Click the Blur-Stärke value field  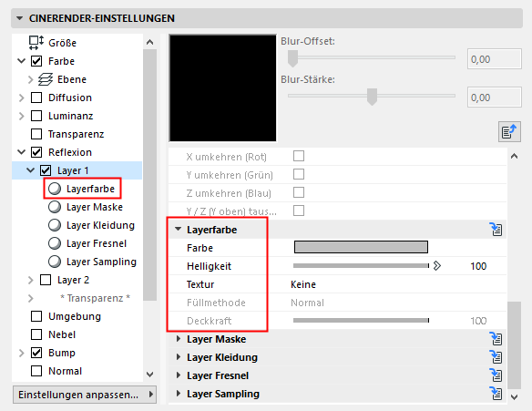[x=495, y=98]
